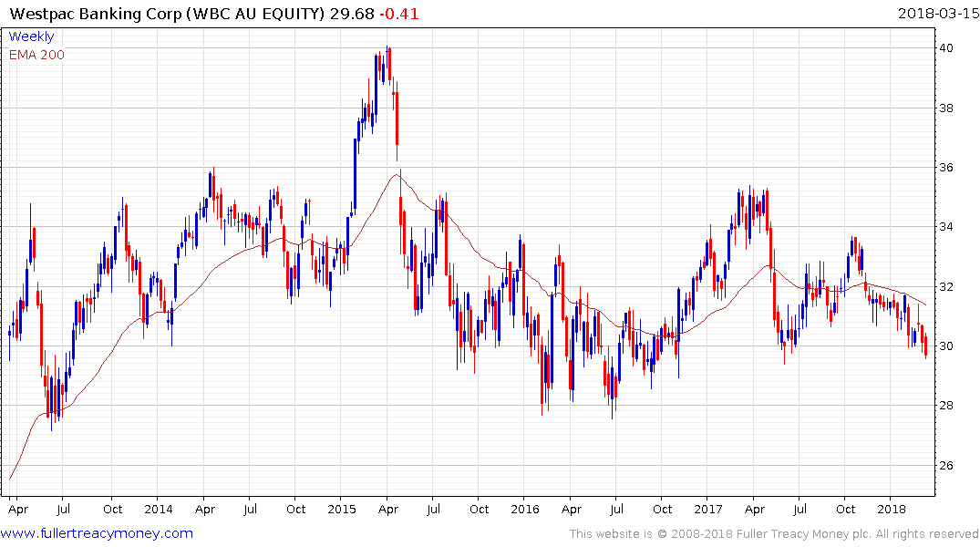
Task: Select the 2014 date axis label
Action: (158, 509)
